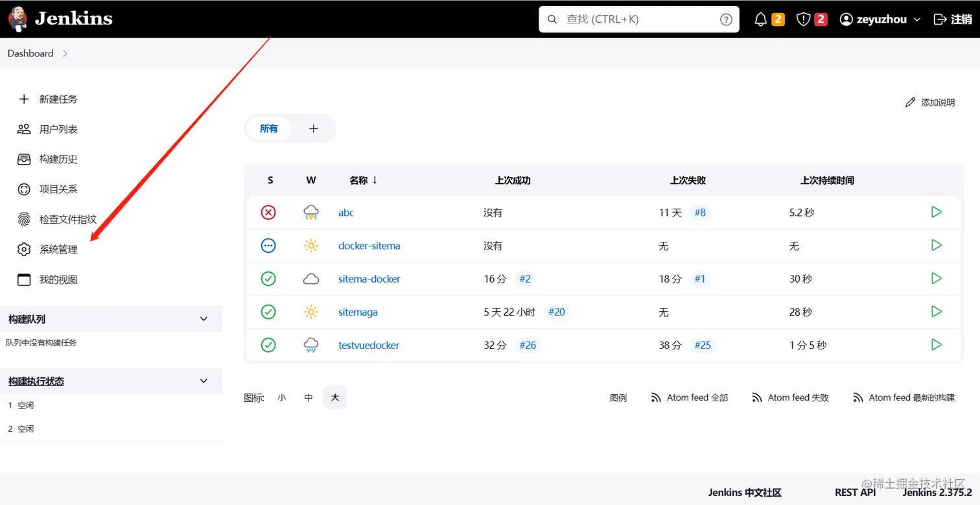Collapse the 构建队列 panel
This screenshot has height=505, width=980.
pyautogui.click(x=204, y=319)
